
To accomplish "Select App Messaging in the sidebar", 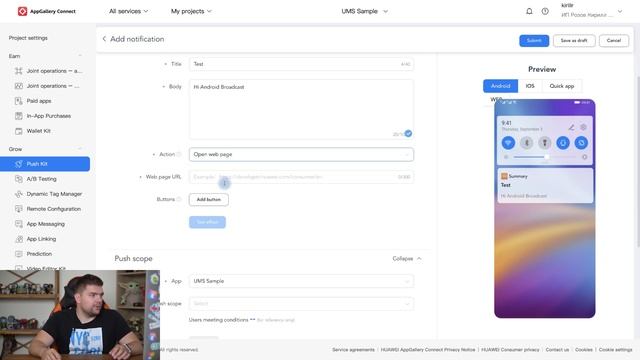I will point(45,224).
